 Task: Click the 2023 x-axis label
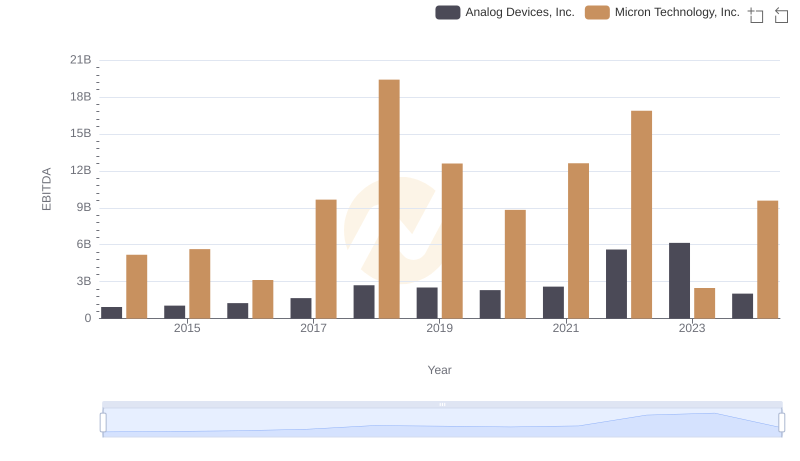[x=692, y=328]
